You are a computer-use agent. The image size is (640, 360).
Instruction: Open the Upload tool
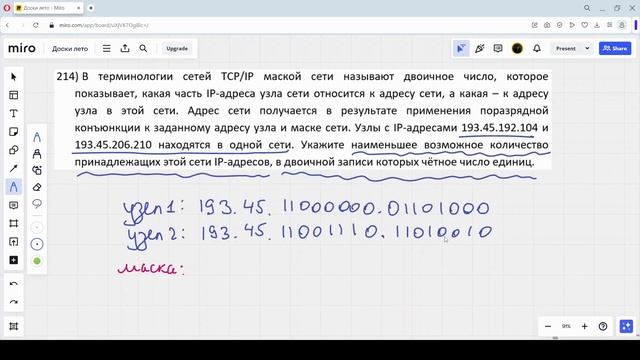[13, 242]
